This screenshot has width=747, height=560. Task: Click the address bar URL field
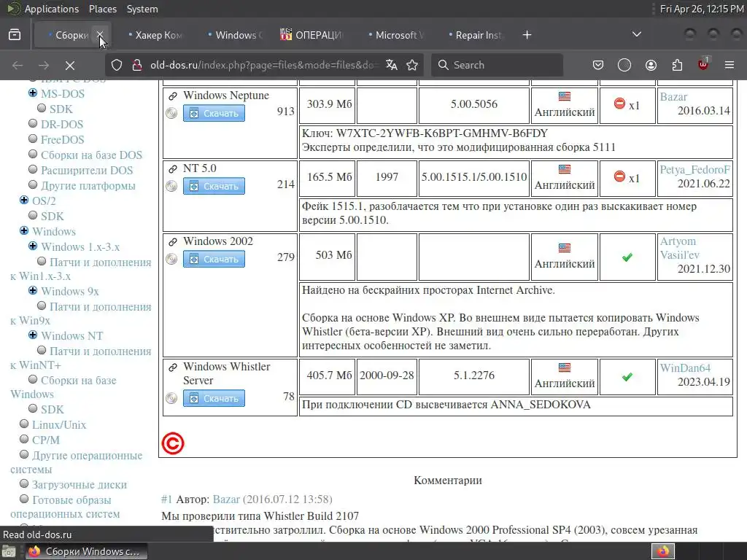(x=264, y=65)
